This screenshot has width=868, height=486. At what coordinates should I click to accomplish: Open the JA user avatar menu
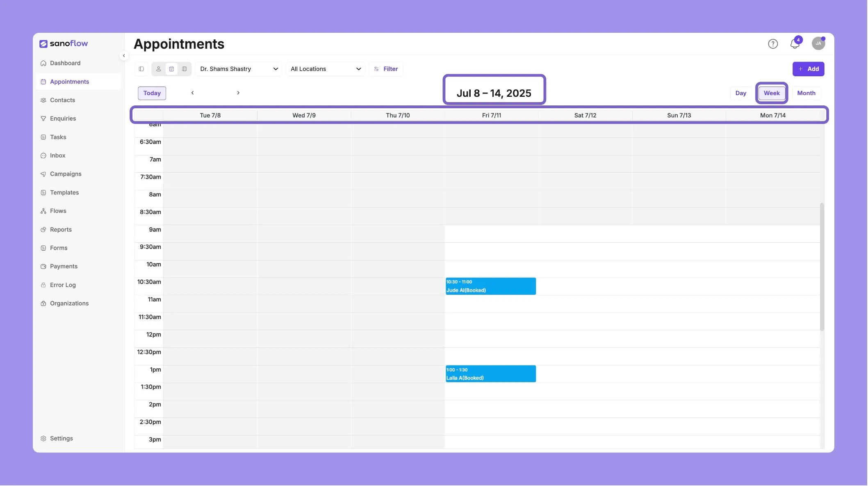818,43
